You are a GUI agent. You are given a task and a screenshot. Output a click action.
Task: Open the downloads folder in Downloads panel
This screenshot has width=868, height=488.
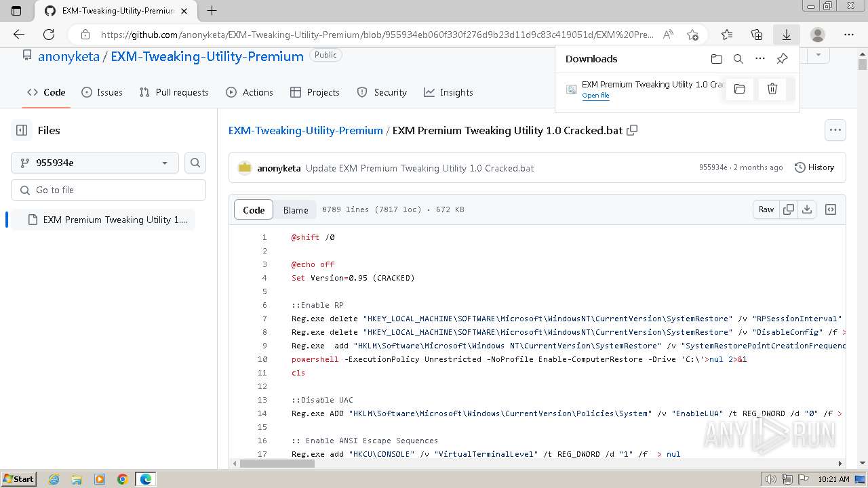pos(717,59)
